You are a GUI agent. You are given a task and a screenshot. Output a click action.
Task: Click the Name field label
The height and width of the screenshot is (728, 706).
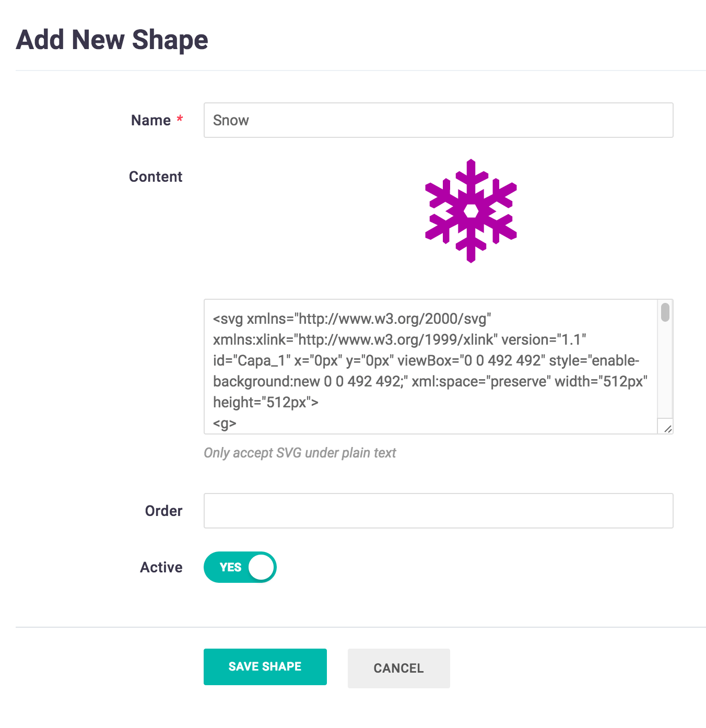coord(150,120)
